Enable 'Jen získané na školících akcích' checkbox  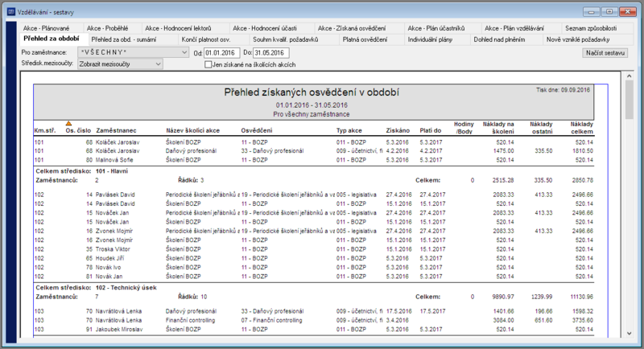pos(208,64)
